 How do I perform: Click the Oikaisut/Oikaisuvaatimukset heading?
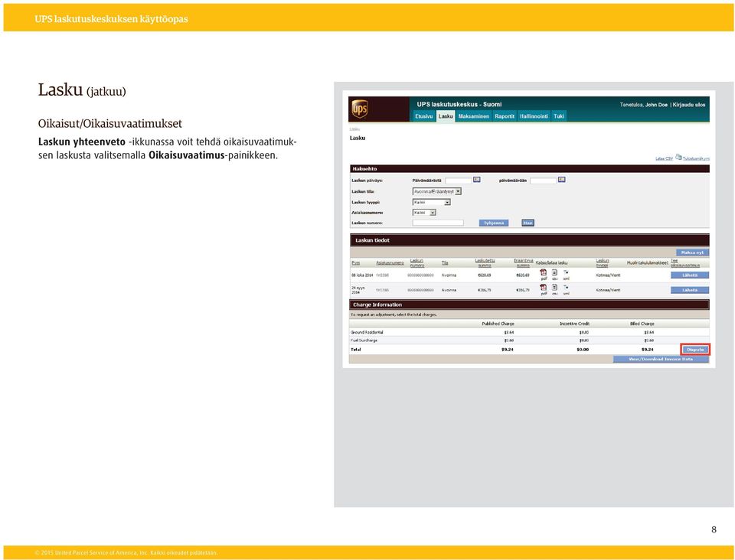[x=109, y=124]
